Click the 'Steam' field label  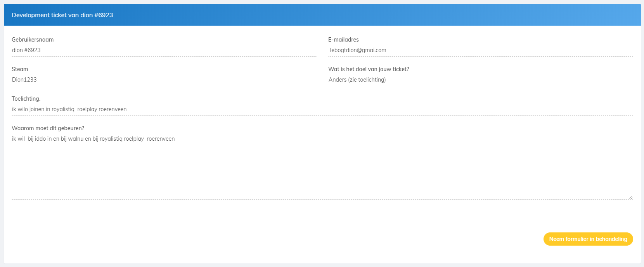coord(20,69)
